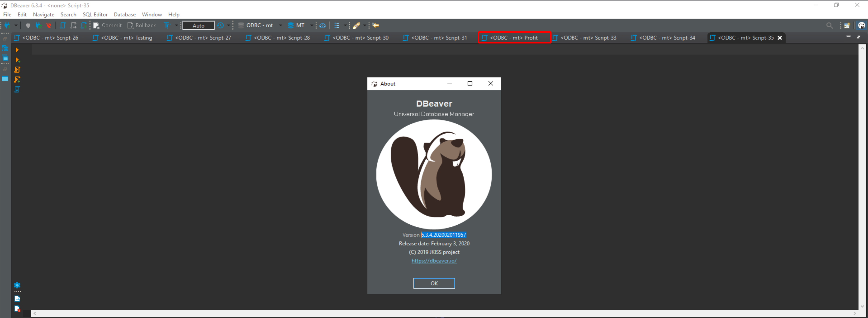Minimize the editor area using top-right button
Viewport: 868px width, 318px height.
(848, 36)
